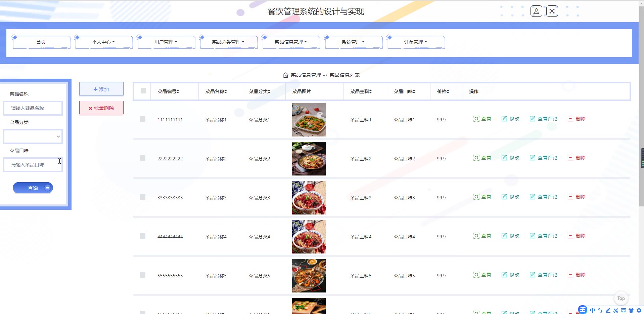Edit the dish 2222222222 row
Viewport: 644px width, 314px height.
tap(510, 158)
